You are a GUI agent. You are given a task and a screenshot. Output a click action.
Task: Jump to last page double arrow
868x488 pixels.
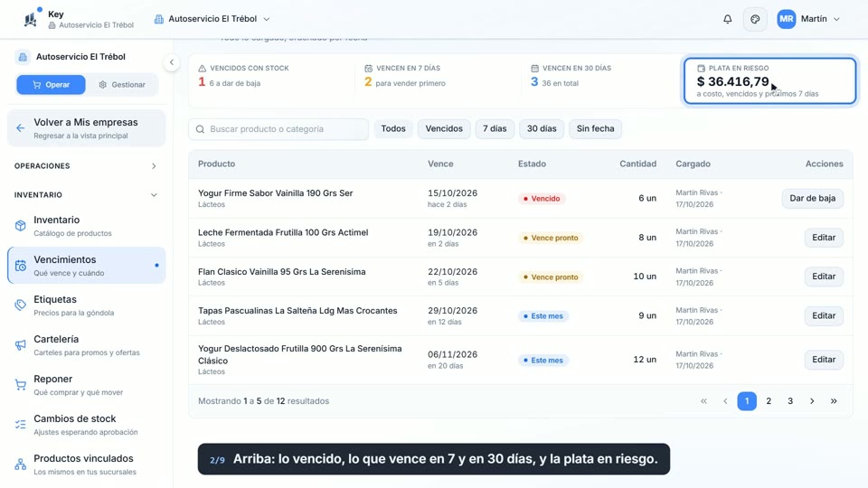[834, 401]
